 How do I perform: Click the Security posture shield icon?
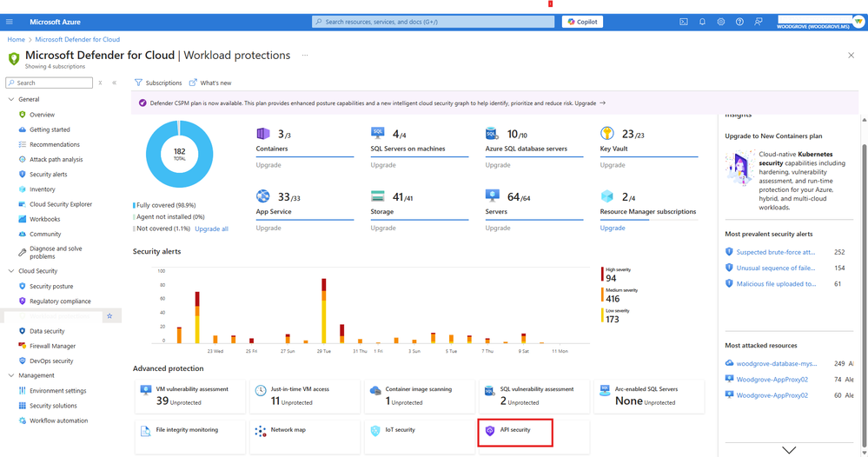[x=22, y=287]
